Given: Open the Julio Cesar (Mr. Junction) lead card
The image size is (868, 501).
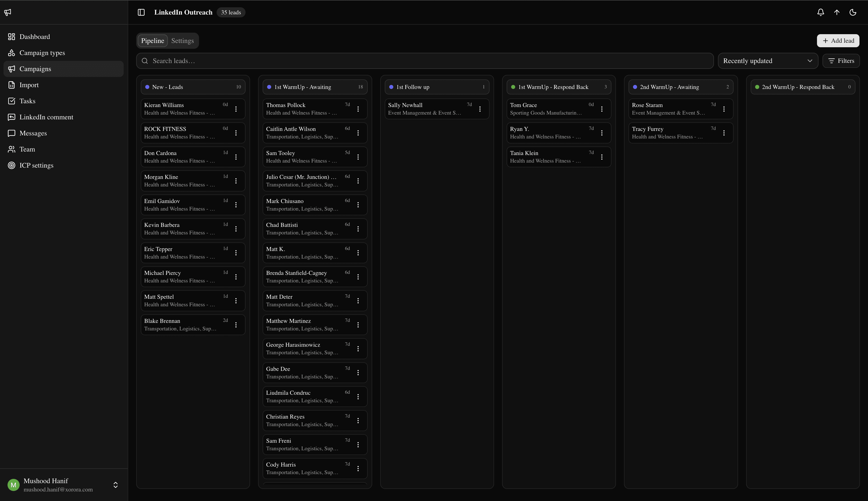Looking at the screenshot, I should tap(315, 181).
